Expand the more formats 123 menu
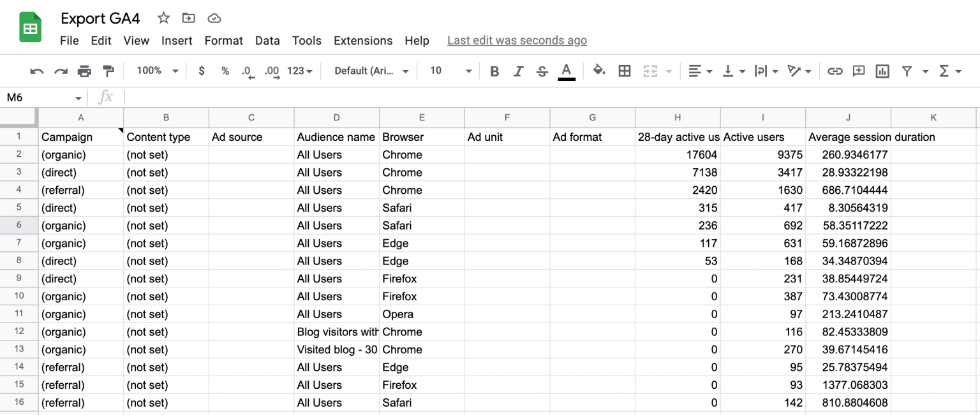Image resolution: width=980 pixels, height=415 pixels. (299, 71)
